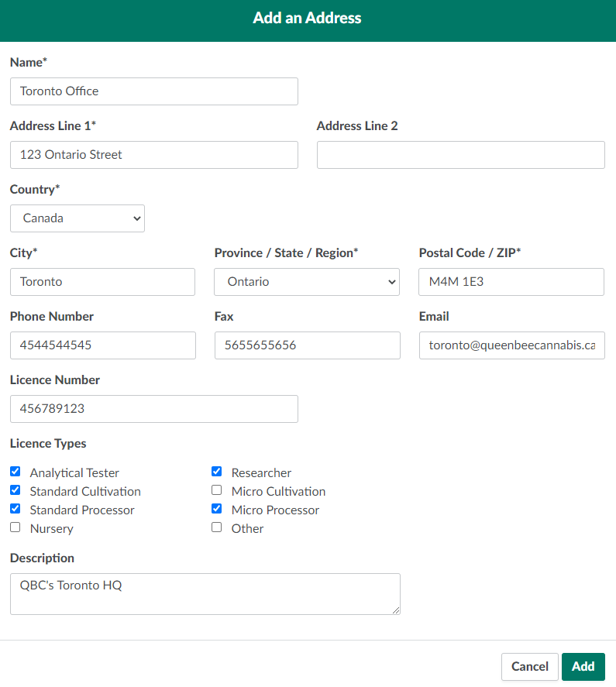
Task: Uncheck the Analytical Tester checkbox
Action: [15, 472]
